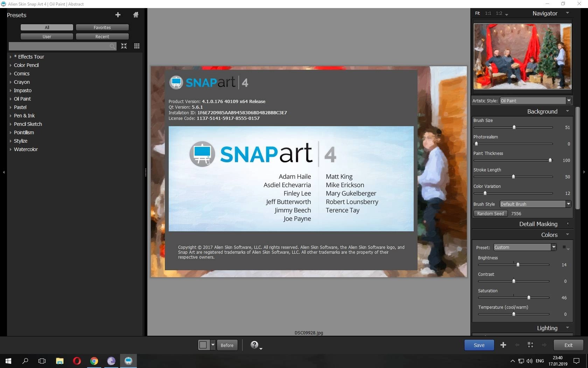Open batch grid icon beside Save
588x368 pixels.
[x=530, y=345]
